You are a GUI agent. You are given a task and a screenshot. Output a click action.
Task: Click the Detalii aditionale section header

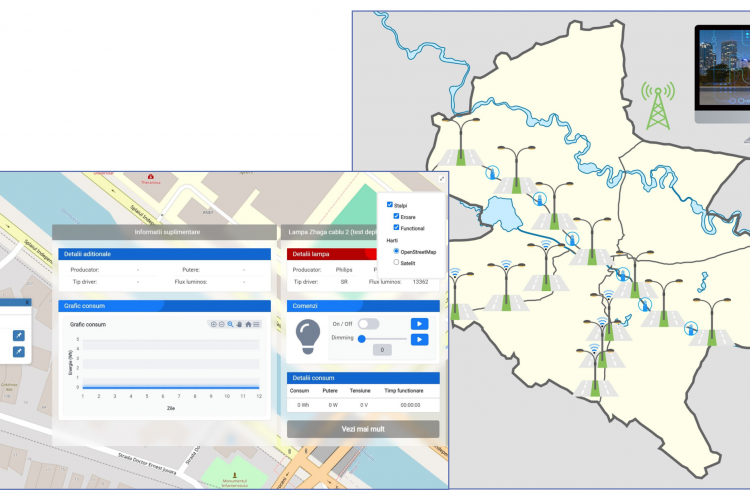tap(165, 254)
